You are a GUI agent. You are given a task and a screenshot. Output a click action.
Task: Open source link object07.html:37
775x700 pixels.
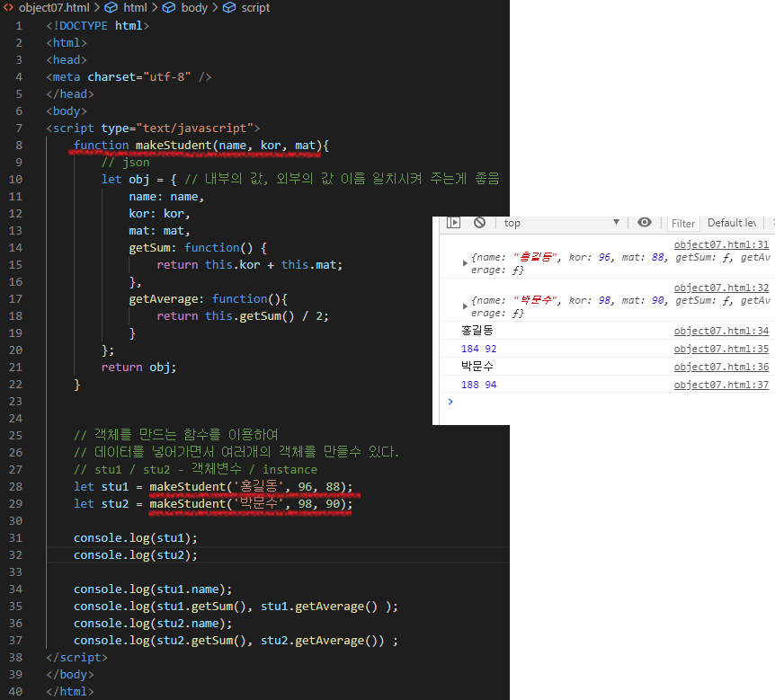[721, 385]
